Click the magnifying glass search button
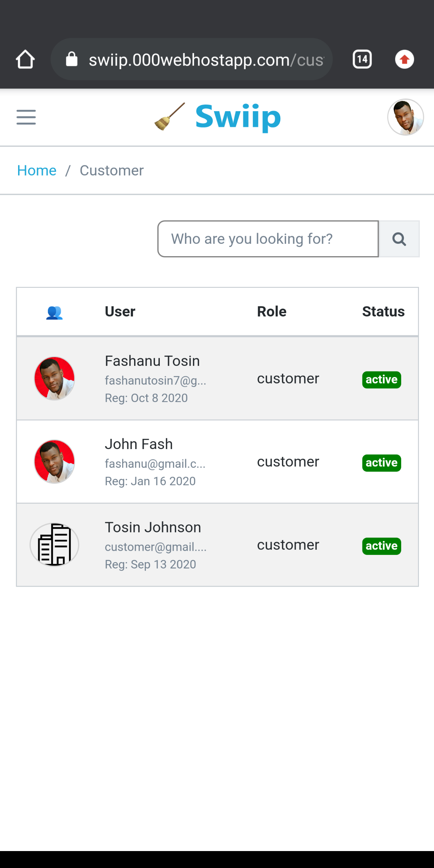434x868 pixels. (x=399, y=239)
